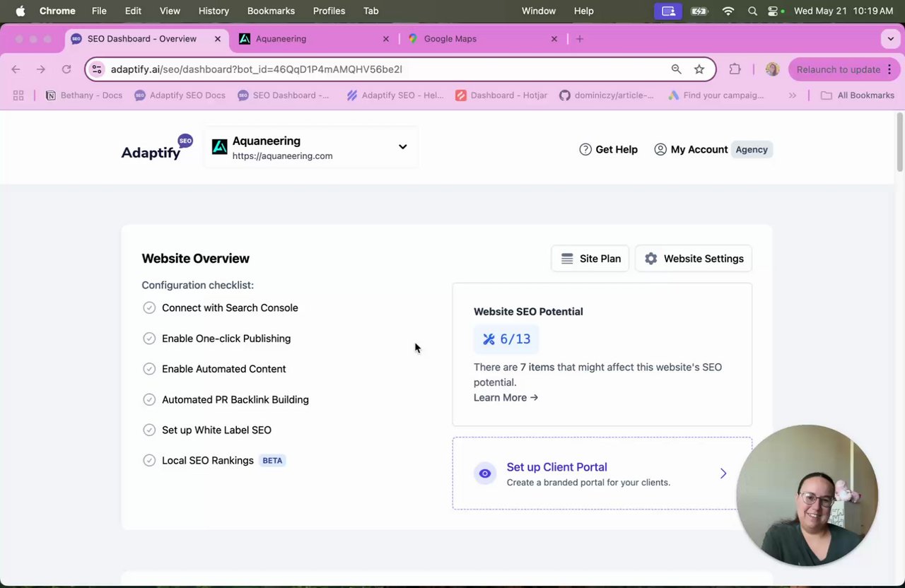Click the 6/13 SEO potential score
Image resolution: width=905 pixels, height=588 pixels.
[x=506, y=339]
